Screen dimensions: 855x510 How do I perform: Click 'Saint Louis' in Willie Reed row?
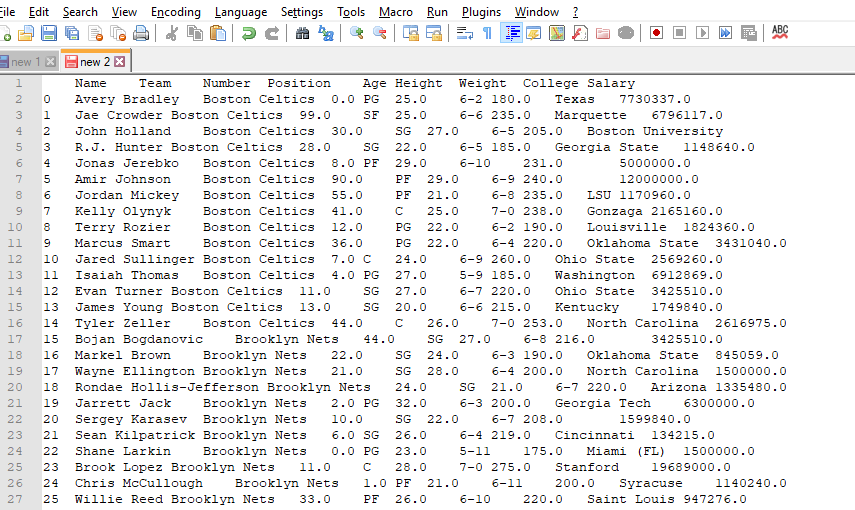coord(630,499)
